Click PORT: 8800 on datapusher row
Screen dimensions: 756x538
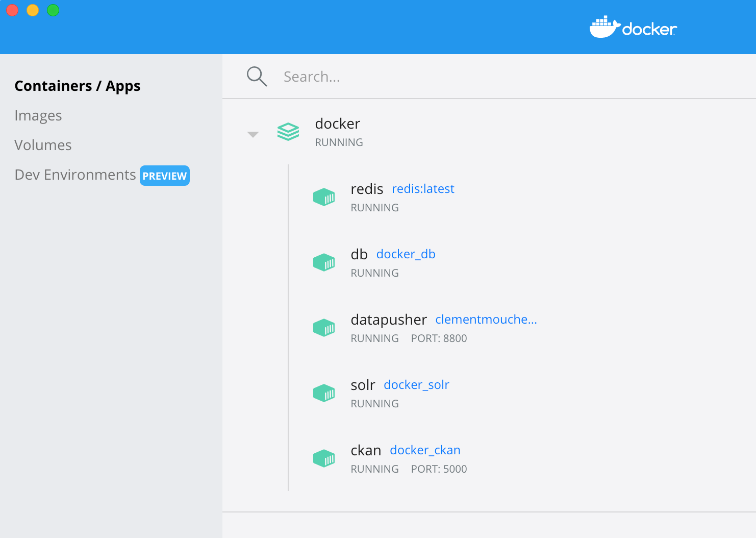click(439, 338)
